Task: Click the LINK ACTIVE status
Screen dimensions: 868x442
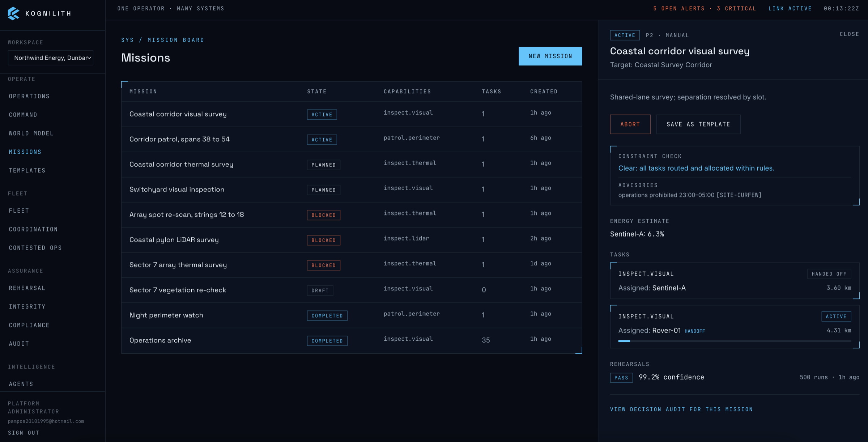Action: coord(790,8)
